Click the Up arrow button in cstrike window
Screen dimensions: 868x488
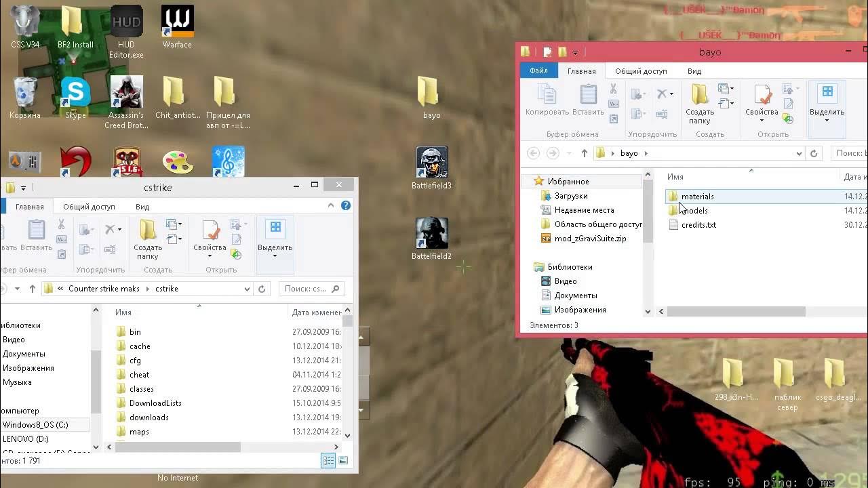pos(32,289)
